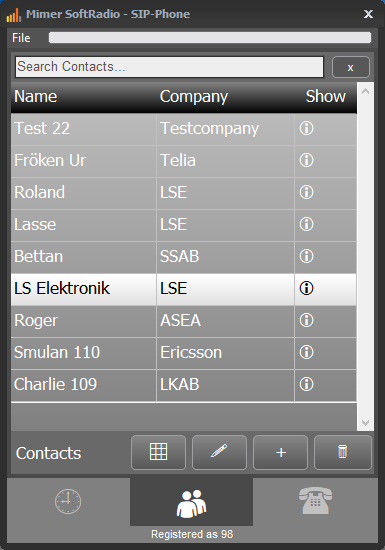Show info for Fröken Ur
The height and width of the screenshot is (550, 385).
coord(306,160)
